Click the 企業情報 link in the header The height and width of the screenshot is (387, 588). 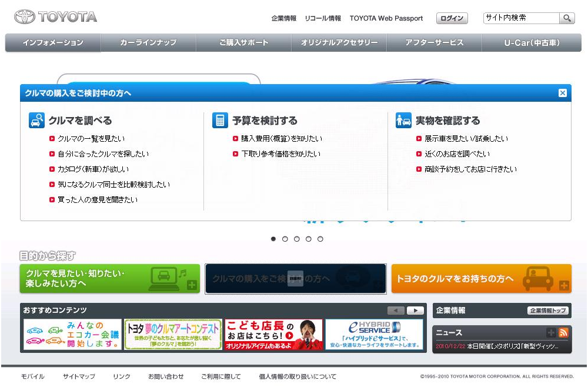(284, 18)
